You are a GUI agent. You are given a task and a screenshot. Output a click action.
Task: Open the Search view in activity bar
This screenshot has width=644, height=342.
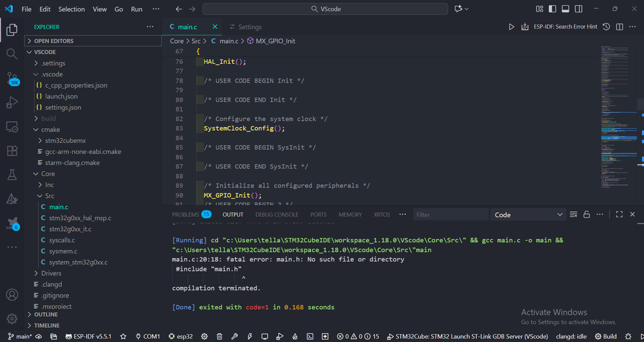coord(12,54)
